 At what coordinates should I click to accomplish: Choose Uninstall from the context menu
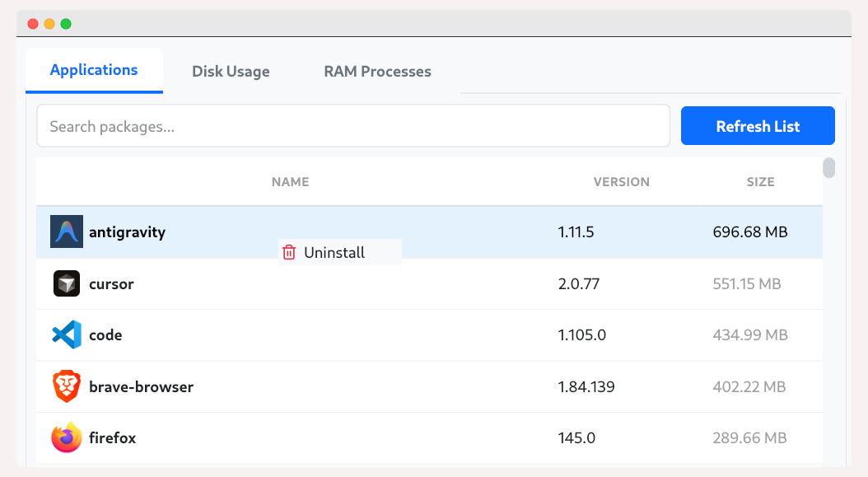click(x=334, y=253)
